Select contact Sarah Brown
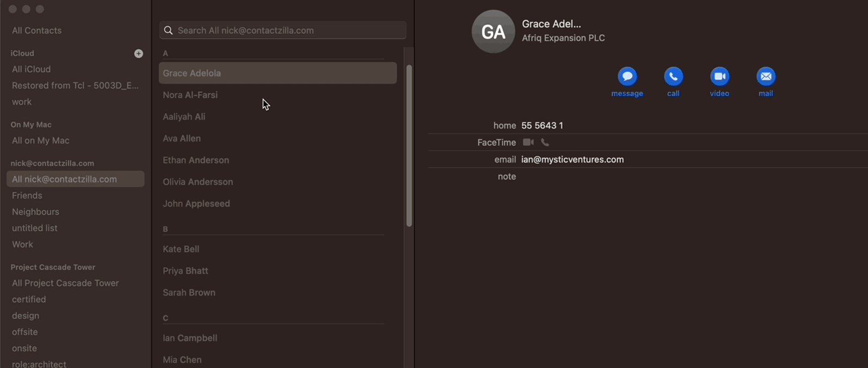The image size is (868, 368). [x=189, y=292]
